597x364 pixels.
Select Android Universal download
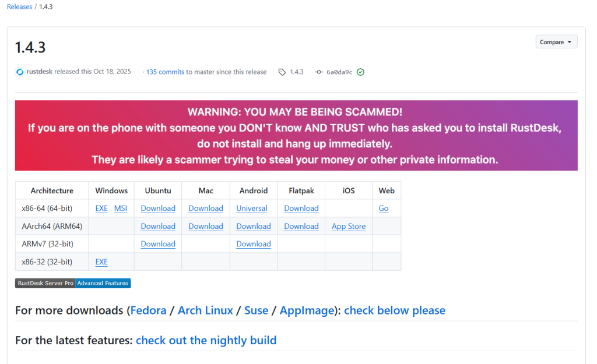tap(252, 208)
